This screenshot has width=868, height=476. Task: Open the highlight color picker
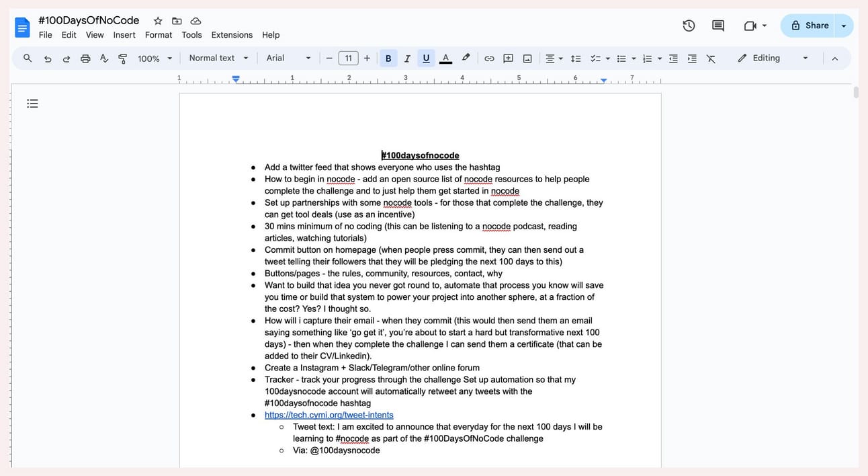pyautogui.click(x=466, y=58)
